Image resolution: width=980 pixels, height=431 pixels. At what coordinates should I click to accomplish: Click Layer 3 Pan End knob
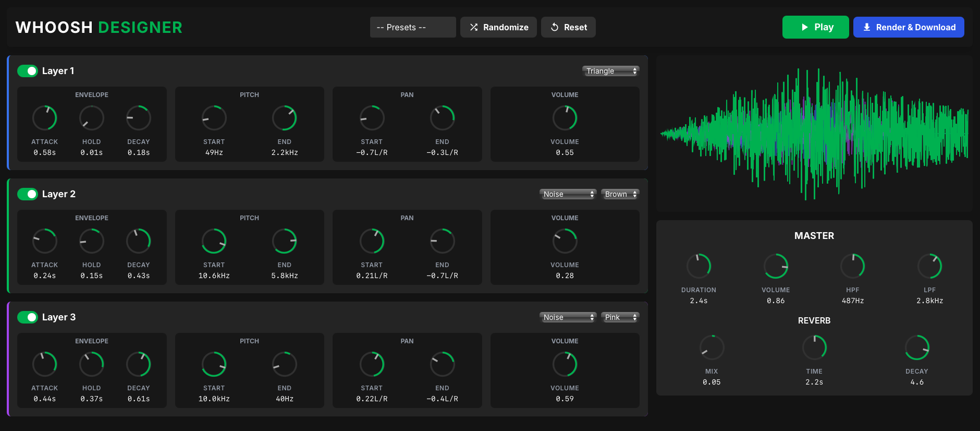(443, 364)
